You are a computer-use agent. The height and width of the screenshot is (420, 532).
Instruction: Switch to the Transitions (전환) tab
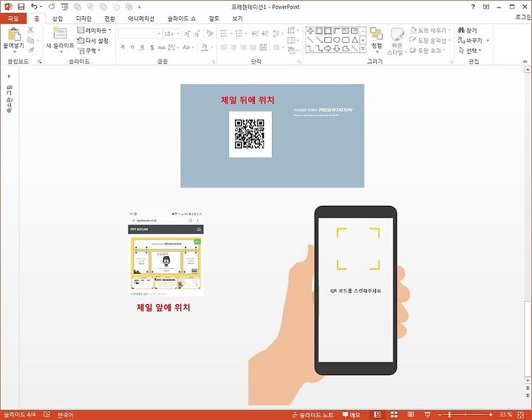click(x=109, y=18)
